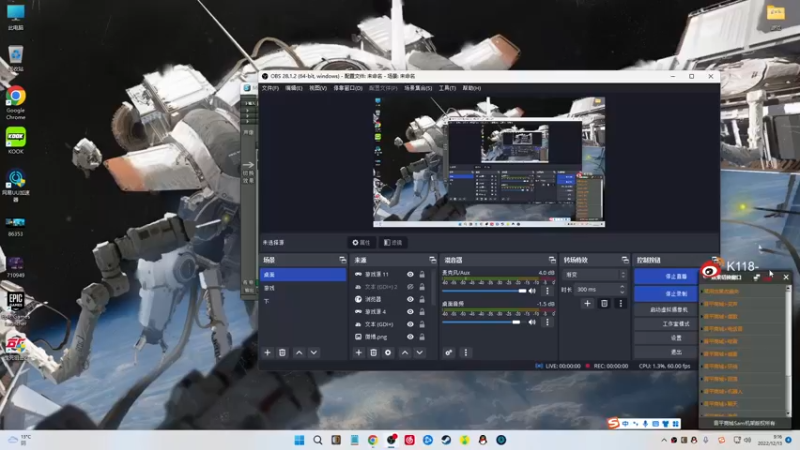Open the 编辑(E) menu
800x450 pixels.
click(293, 88)
